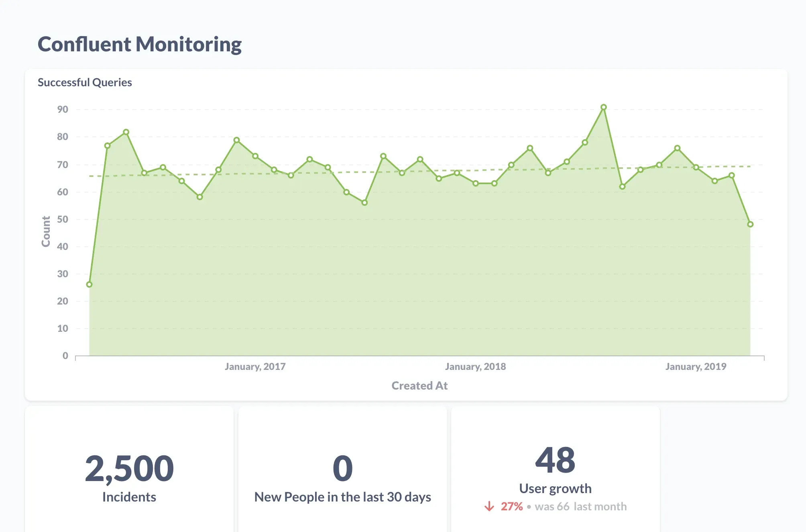806x532 pixels.
Task: Click the dashed green trend line
Action: (x=420, y=171)
